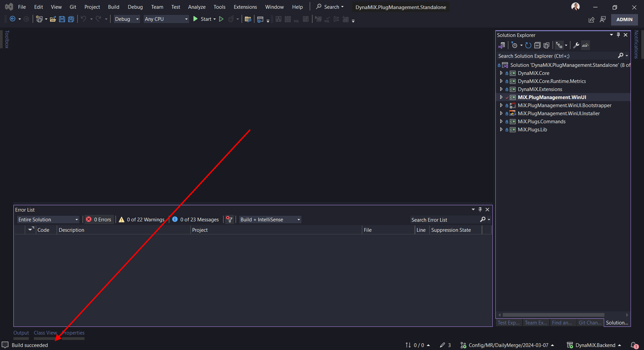
Task: Open the Build + IntelliSense dropdown
Action: (x=270, y=220)
